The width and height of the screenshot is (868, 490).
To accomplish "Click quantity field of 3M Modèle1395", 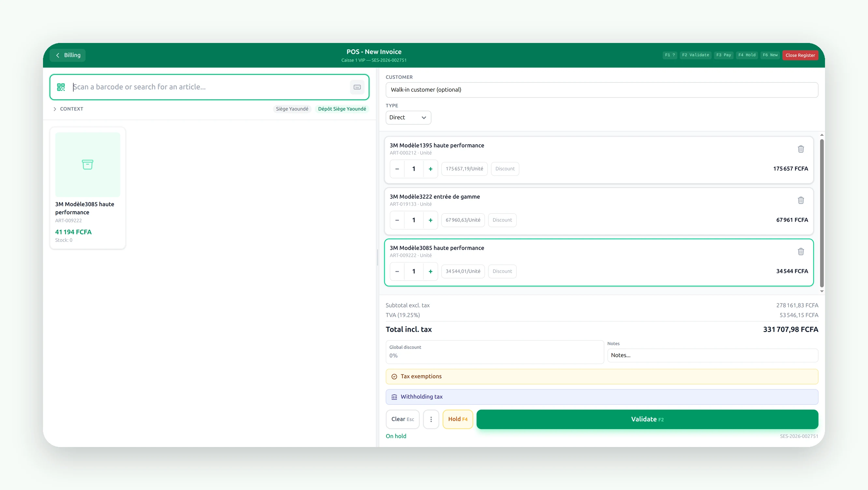I will [414, 169].
